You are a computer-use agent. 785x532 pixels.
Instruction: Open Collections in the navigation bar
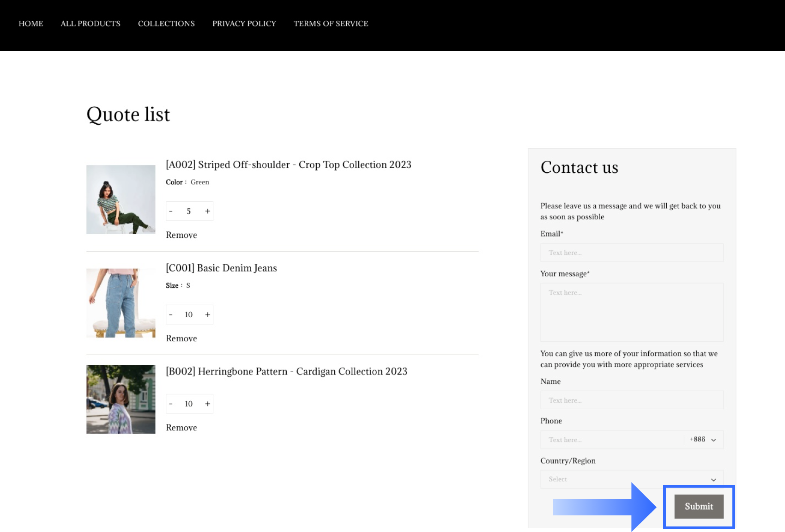[166, 24]
